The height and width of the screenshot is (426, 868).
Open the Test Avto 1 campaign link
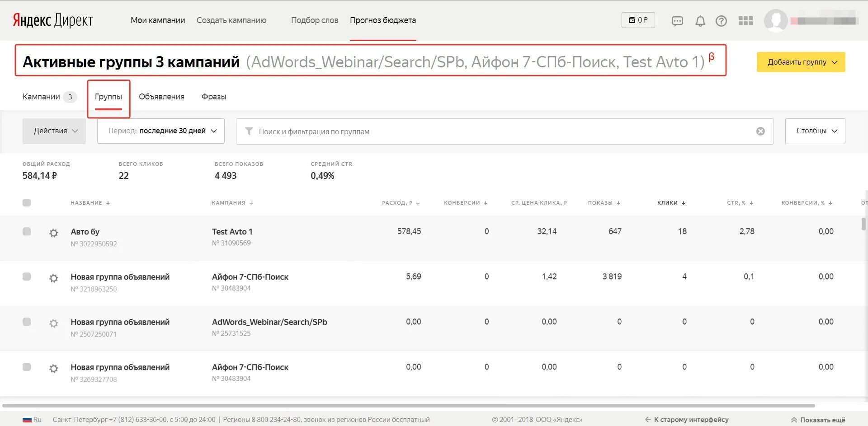tap(232, 232)
